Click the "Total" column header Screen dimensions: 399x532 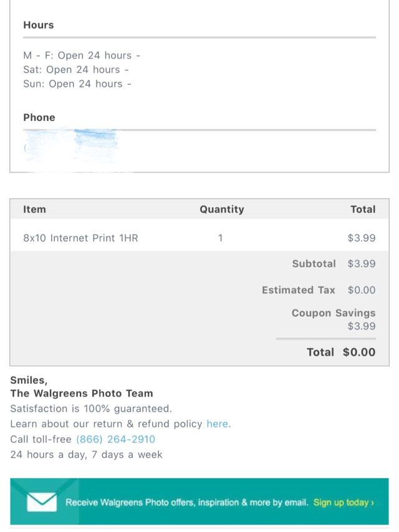pyautogui.click(x=362, y=210)
